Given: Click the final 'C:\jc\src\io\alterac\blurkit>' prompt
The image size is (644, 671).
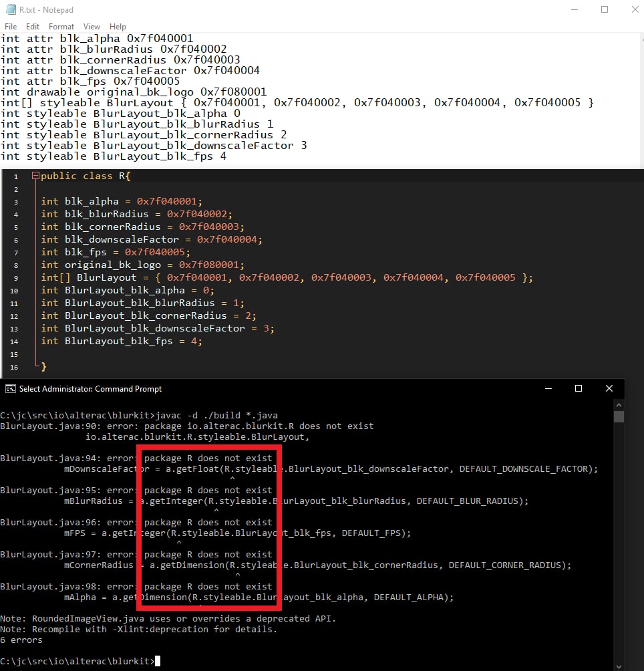Looking at the screenshot, I should click(x=77, y=661).
